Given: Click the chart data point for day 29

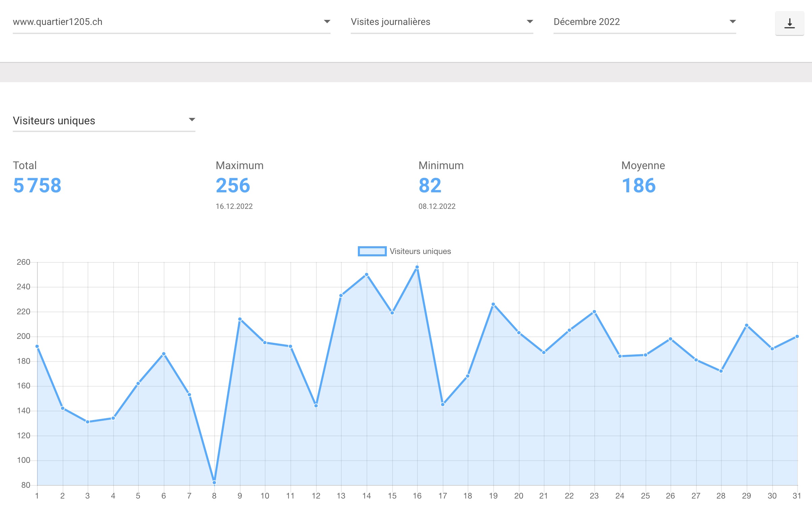Looking at the screenshot, I should [747, 325].
